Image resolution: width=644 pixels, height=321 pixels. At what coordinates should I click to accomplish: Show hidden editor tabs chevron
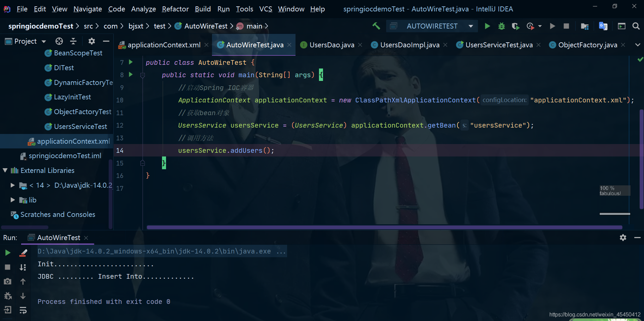pyautogui.click(x=638, y=45)
